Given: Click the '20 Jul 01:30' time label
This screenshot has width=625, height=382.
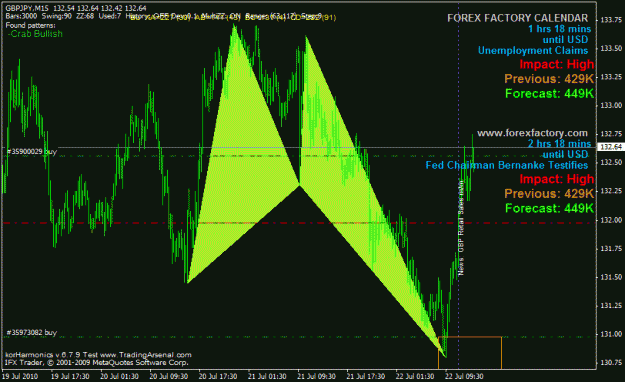Looking at the screenshot, I should coord(119,376).
